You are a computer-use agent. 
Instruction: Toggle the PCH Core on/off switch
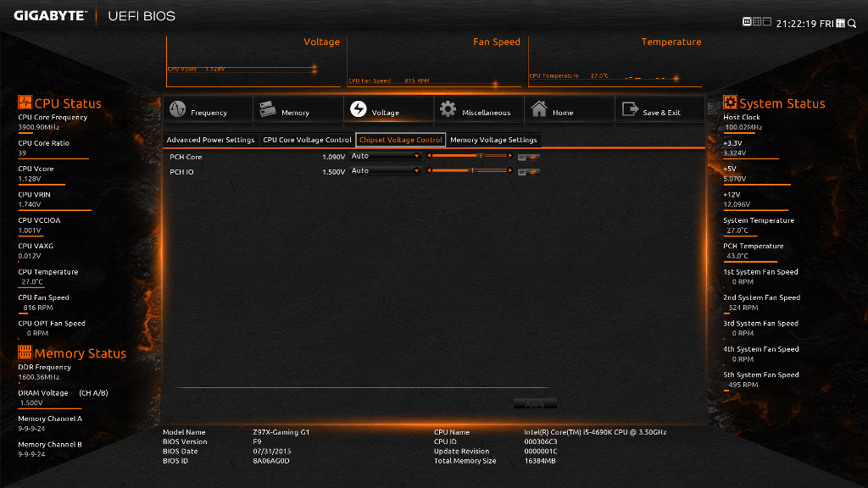point(529,157)
